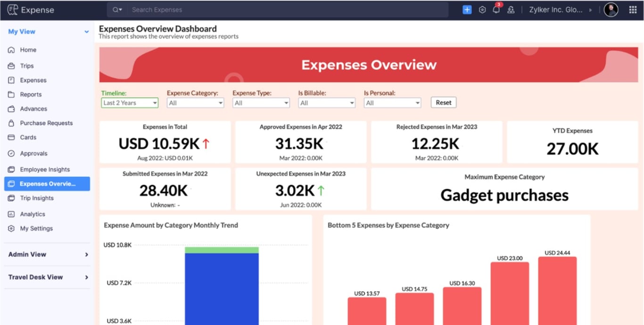The image size is (644, 325).
Task: Click the blue plus quick-create icon
Action: [467, 9]
